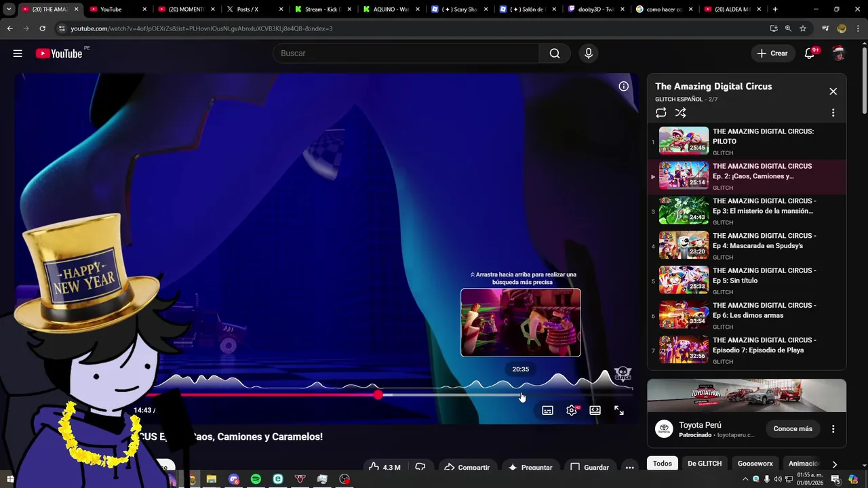Open the taskbar volume control
The height and width of the screenshot is (488, 868).
coord(778,479)
